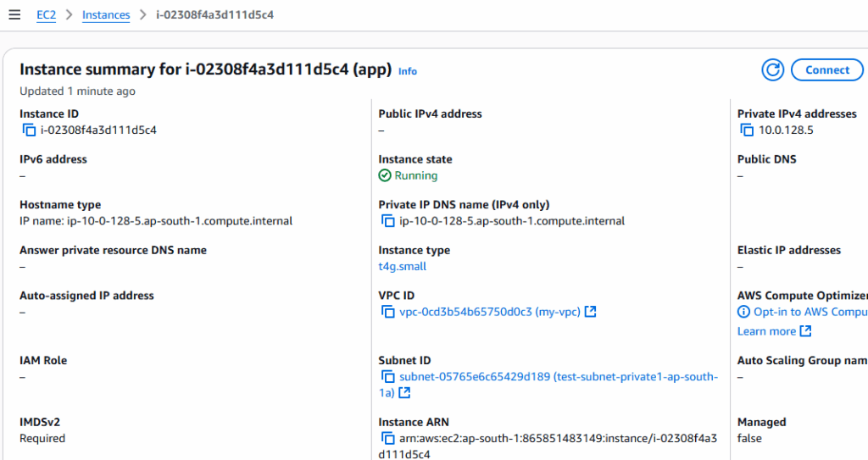Click the refresh instance summary icon

[x=772, y=69]
